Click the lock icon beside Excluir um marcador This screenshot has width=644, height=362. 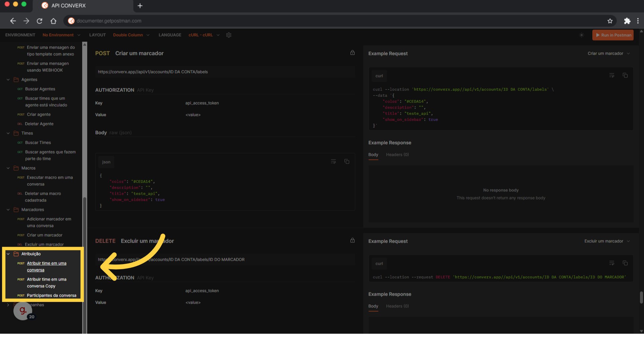click(353, 240)
